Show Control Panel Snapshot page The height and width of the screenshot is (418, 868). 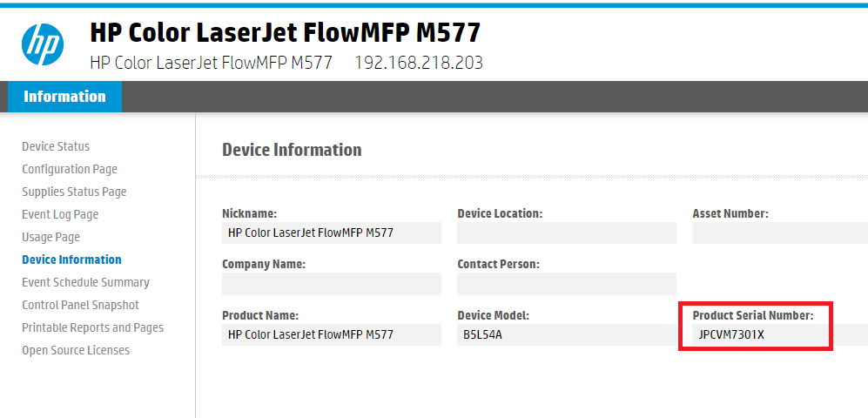coord(80,305)
